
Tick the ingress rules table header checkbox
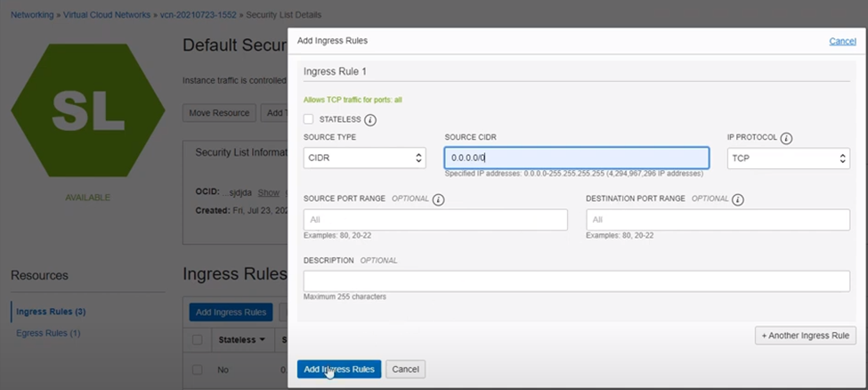click(197, 339)
